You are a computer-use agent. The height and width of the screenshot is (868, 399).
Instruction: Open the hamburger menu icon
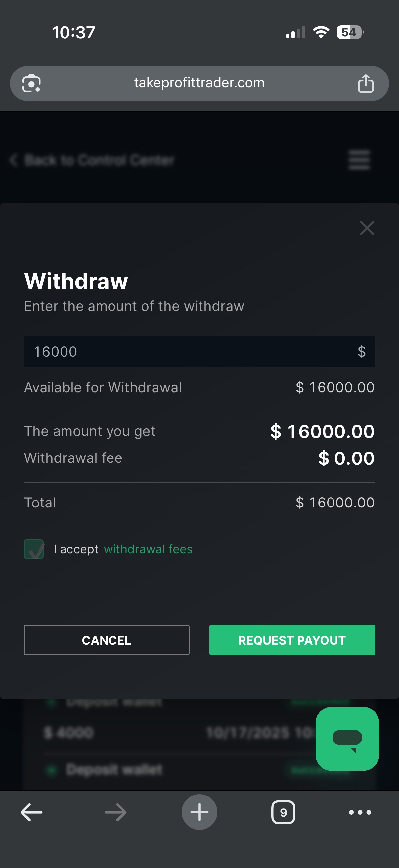click(x=359, y=160)
